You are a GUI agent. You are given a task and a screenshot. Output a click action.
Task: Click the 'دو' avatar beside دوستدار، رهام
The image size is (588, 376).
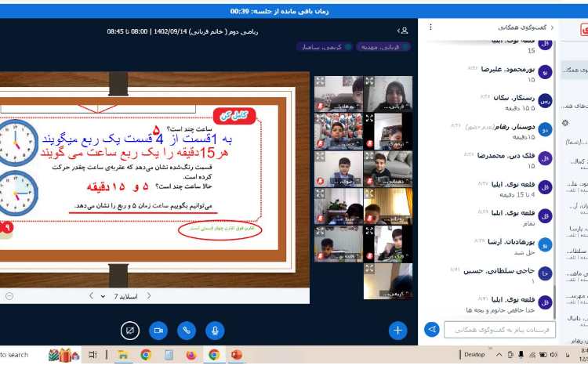tap(545, 129)
